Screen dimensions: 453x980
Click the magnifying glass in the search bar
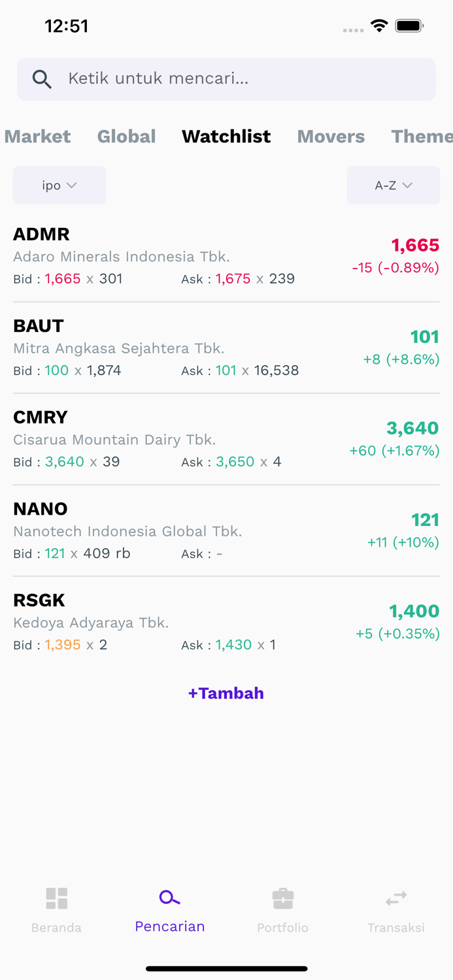click(42, 78)
